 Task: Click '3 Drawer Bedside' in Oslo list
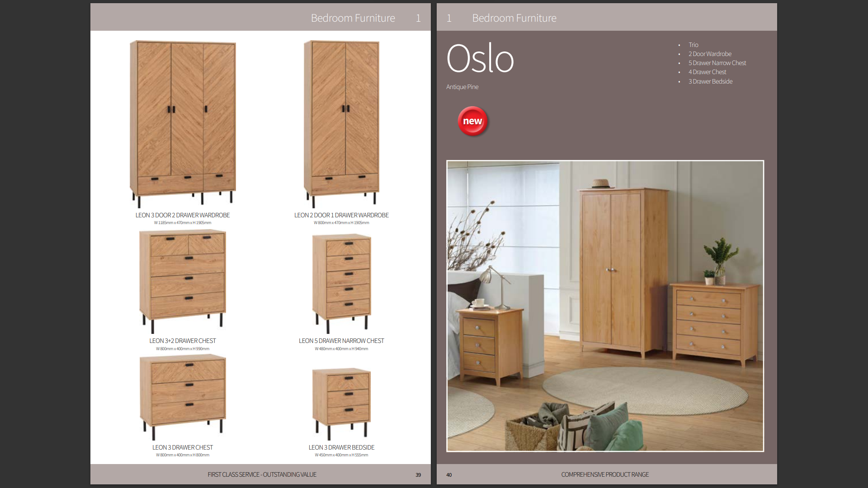coord(710,81)
